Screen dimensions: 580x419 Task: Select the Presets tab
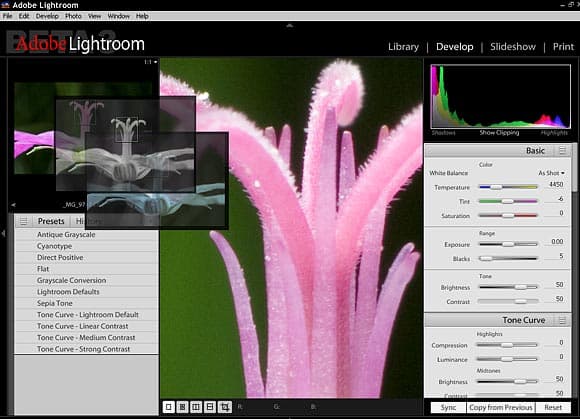[x=51, y=221]
